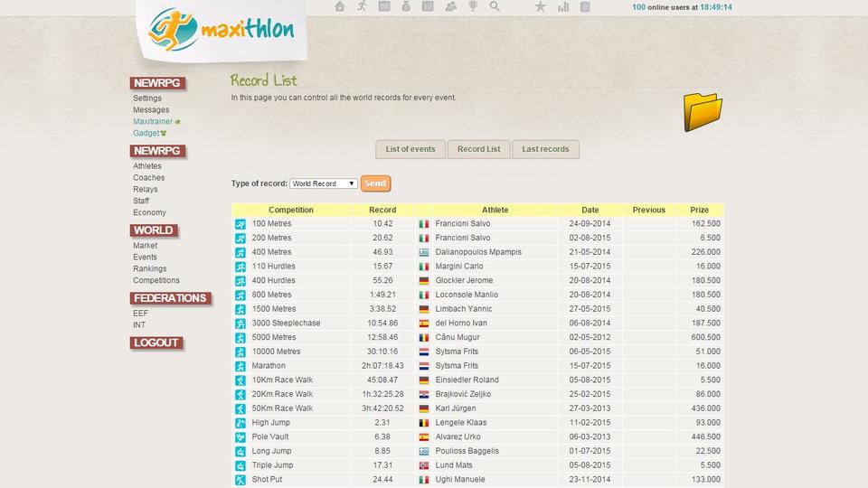This screenshot has height=488, width=868.
Task: Click the trophy icon in top toolbar
Action: pyautogui.click(x=473, y=6)
